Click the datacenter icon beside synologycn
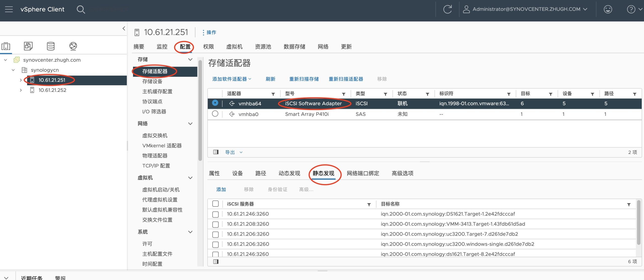The image size is (644, 280). click(x=24, y=70)
